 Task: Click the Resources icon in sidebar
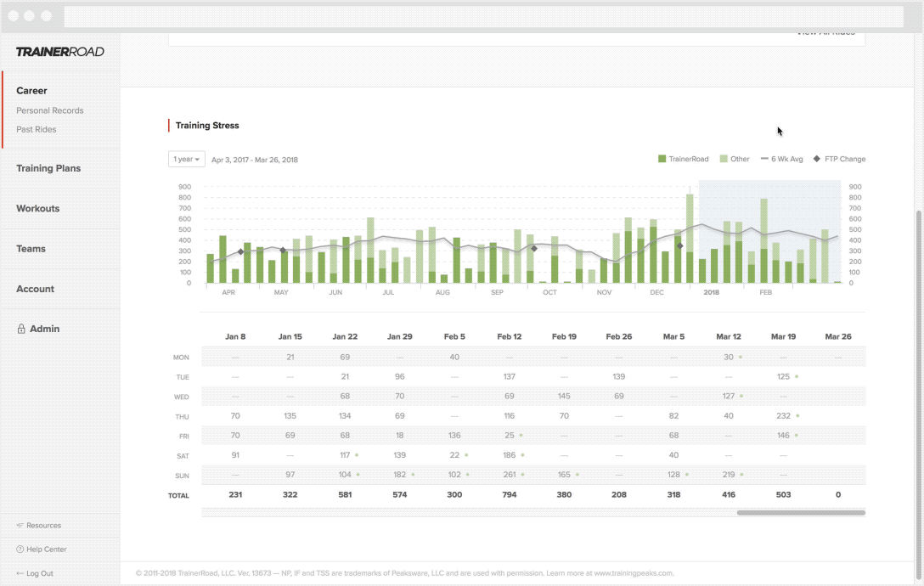20,526
